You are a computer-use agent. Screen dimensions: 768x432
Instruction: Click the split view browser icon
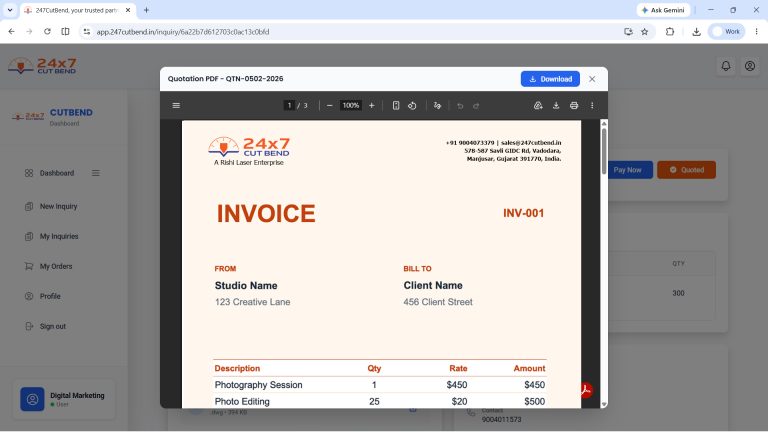(65, 31)
